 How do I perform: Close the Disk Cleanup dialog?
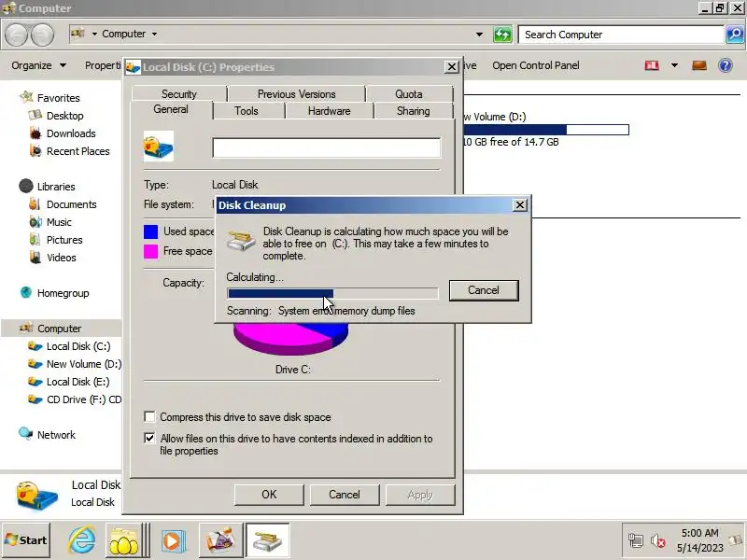pyautogui.click(x=520, y=204)
